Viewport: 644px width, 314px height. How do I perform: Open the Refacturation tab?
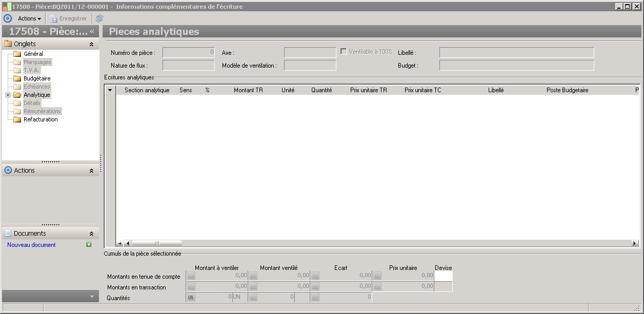click(41, 119)
